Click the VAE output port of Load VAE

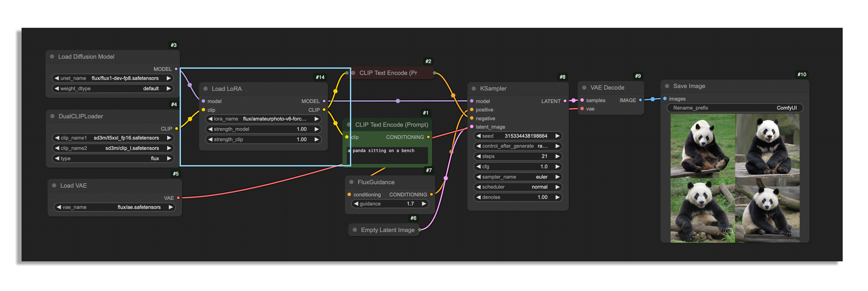[178, 198]
